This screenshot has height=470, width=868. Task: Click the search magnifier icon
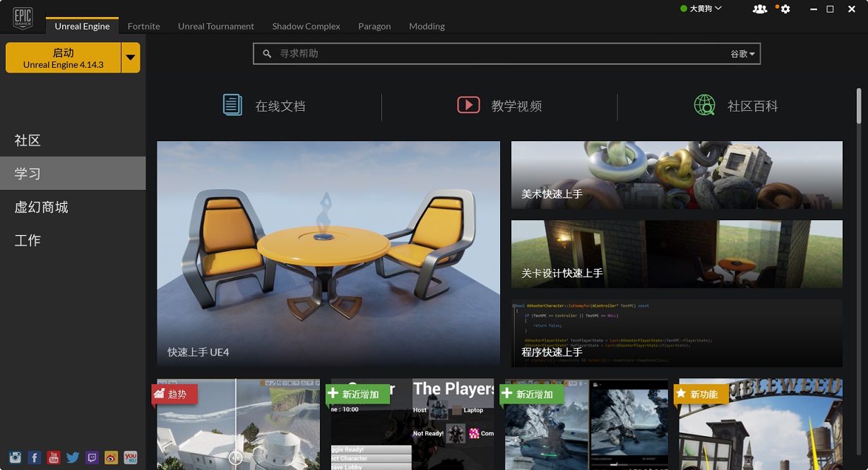[x=267, y=54]
